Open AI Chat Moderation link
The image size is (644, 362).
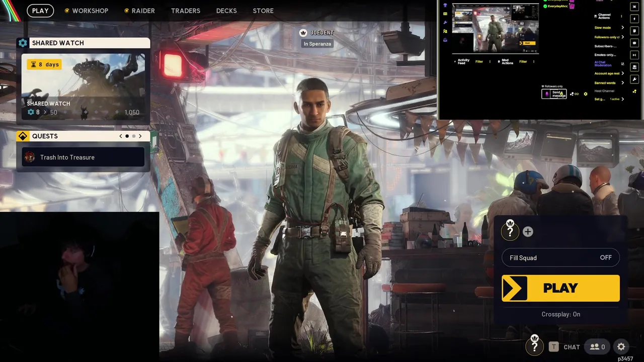point(603,64)
